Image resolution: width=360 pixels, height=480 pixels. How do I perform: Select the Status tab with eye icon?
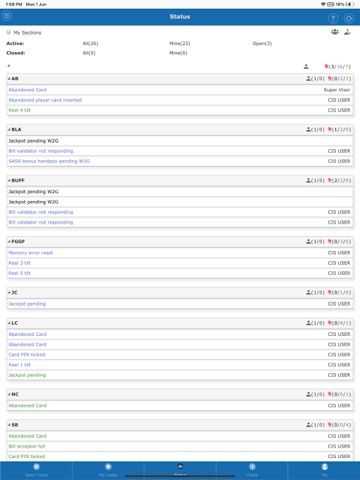pos(180,470)
